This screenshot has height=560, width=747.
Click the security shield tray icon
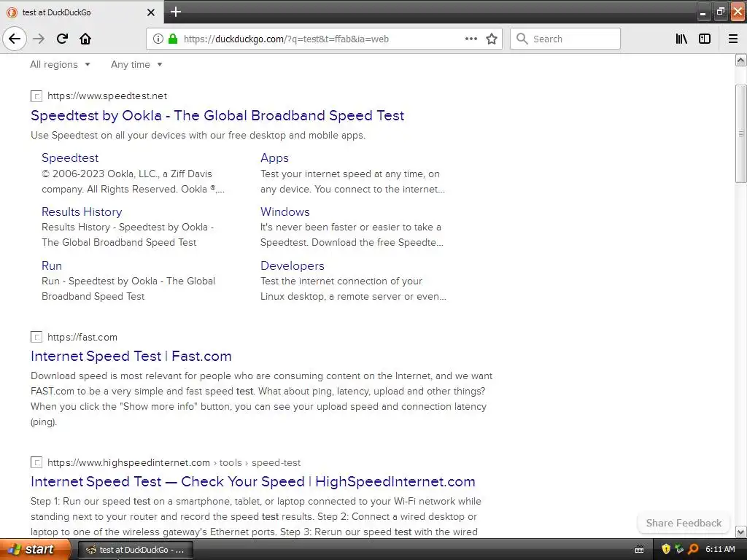666,550
